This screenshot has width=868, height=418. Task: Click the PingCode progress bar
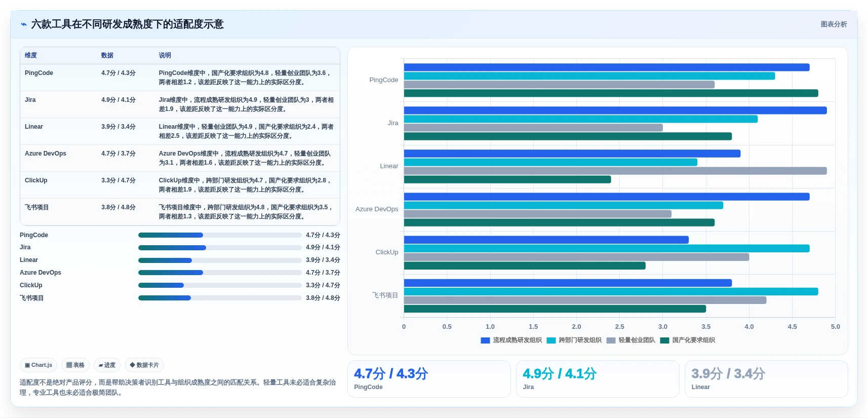(220, 235)
